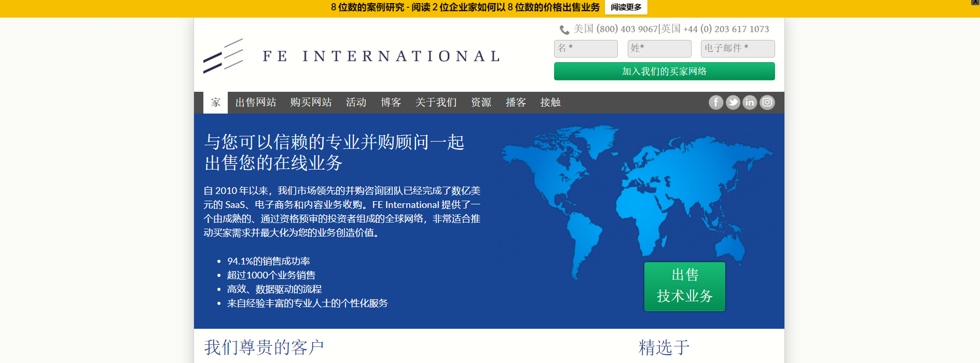Open the Twitter social icon

pyautogui.click(x=733, y=102)
